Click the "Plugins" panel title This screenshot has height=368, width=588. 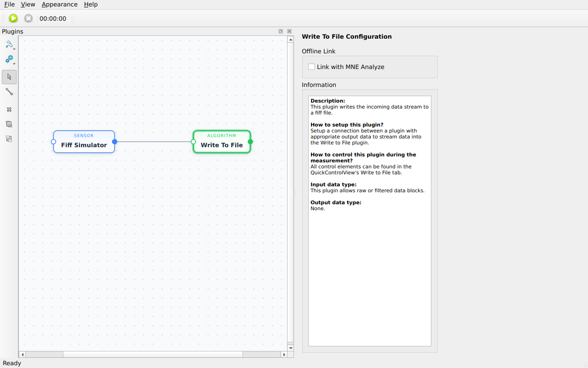pos(12,32)
